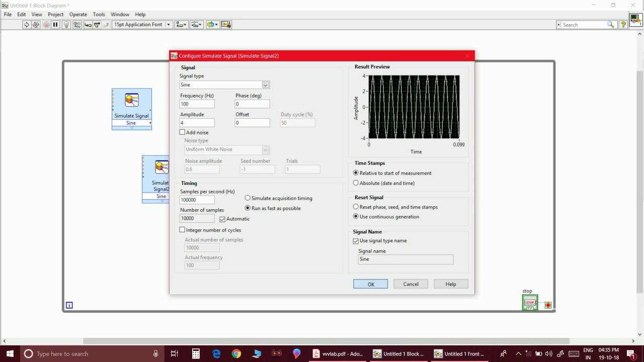Click the horizontal scrollbar of block diagram
644x362 pixels.
326,341
